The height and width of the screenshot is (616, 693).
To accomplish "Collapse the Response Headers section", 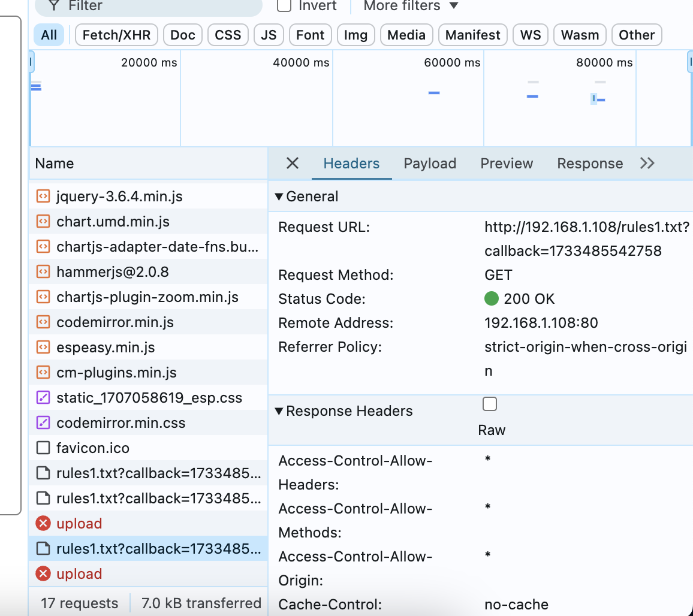I will (x=279, y=411).
